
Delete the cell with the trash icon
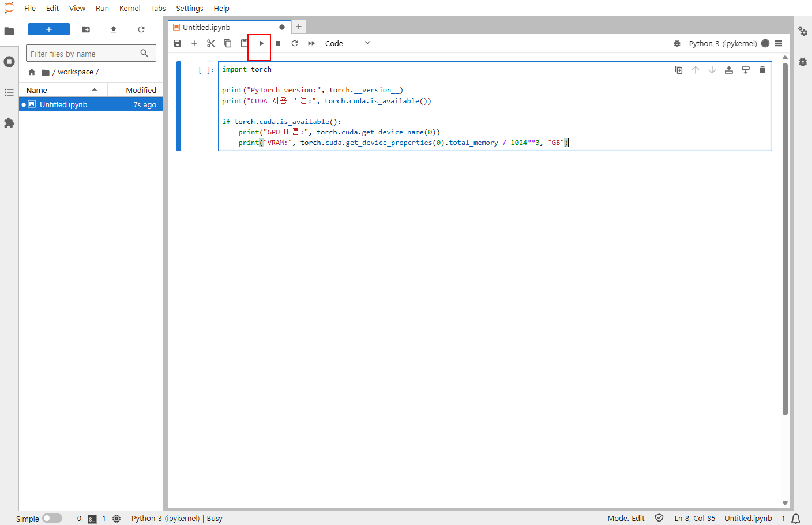762,70
